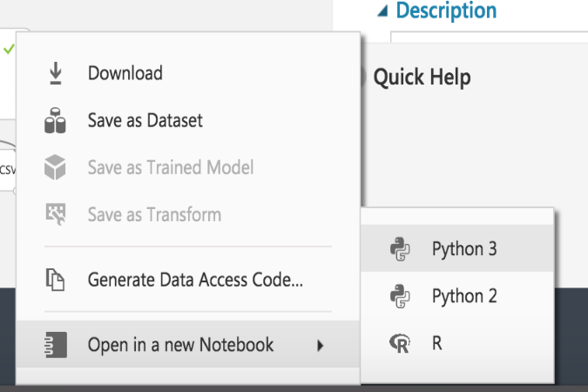Click the Save as Dataset cylinder icon

click(x=55, y=121)
